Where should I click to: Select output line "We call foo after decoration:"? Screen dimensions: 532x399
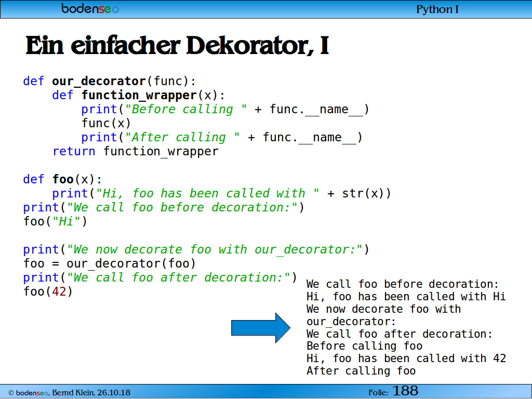coord(400,334)
